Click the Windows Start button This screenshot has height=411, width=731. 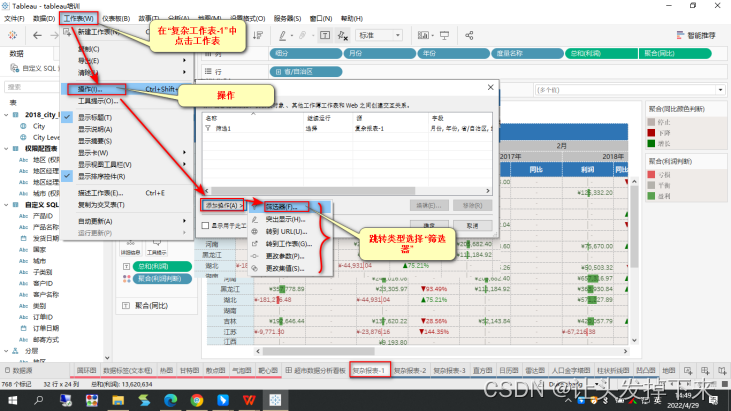tap(13, 400)
